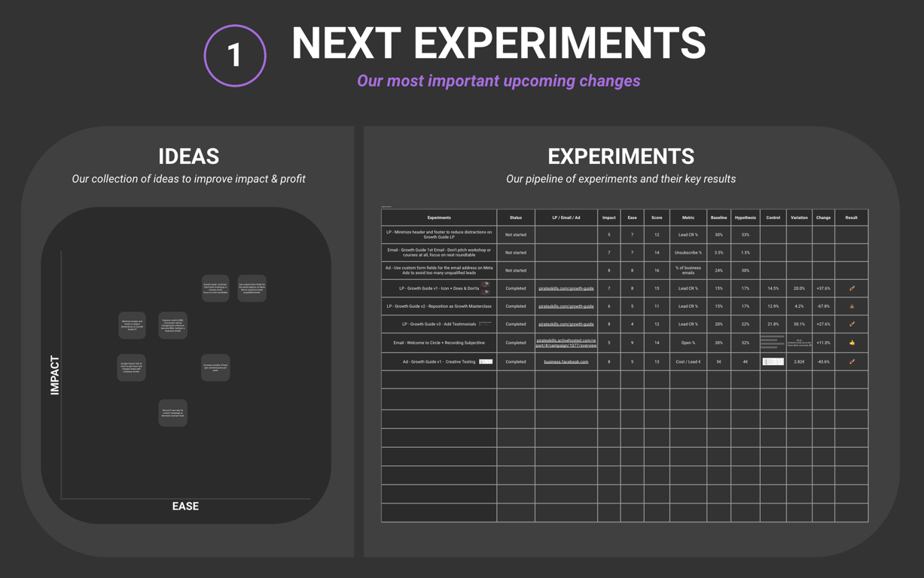This screenshot has width=924, height=578.
Task: Click the score value '16'
Action: [x=657, y=270]
